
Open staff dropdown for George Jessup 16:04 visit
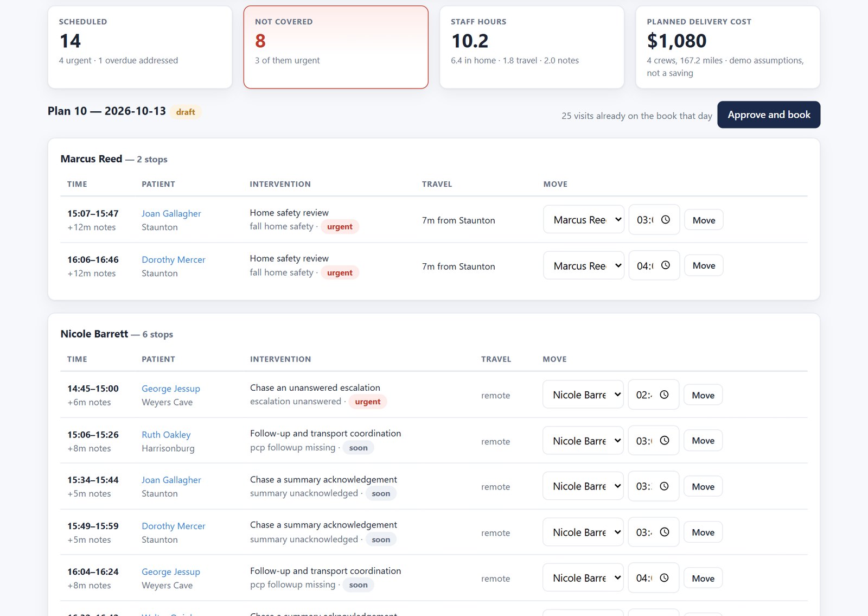[583, 578]
